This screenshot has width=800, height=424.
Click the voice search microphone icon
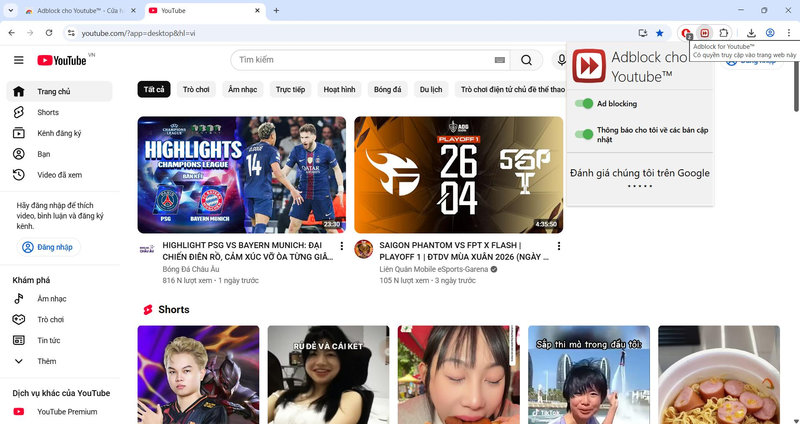561,60
